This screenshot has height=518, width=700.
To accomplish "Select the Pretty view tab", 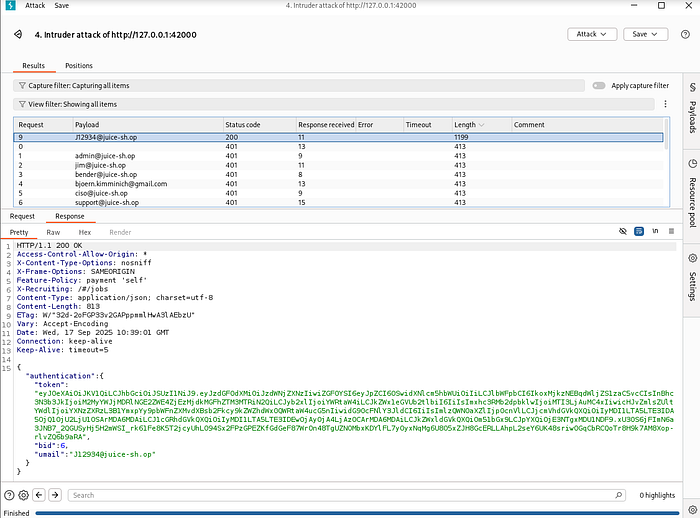I will pyautogui.click(x=19, y=232).
